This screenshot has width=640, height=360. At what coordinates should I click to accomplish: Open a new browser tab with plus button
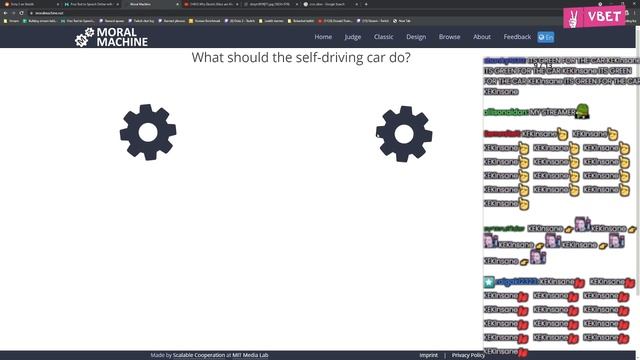366,4
